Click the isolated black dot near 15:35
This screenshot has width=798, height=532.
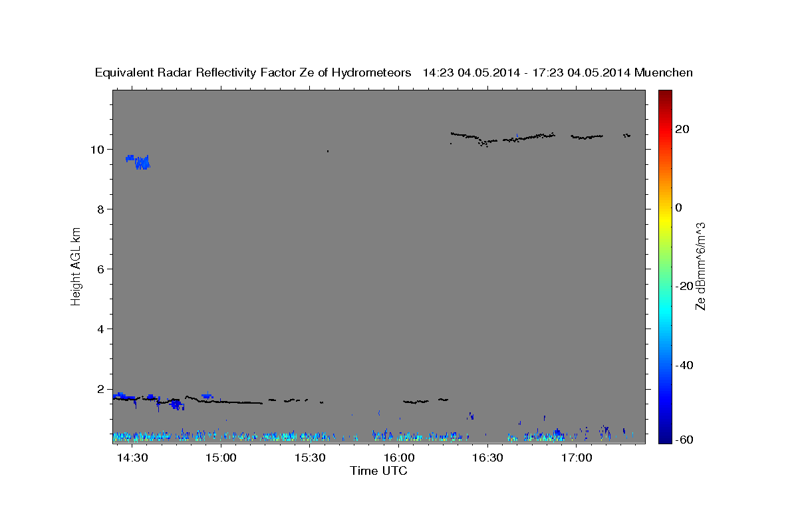[328, 151]
